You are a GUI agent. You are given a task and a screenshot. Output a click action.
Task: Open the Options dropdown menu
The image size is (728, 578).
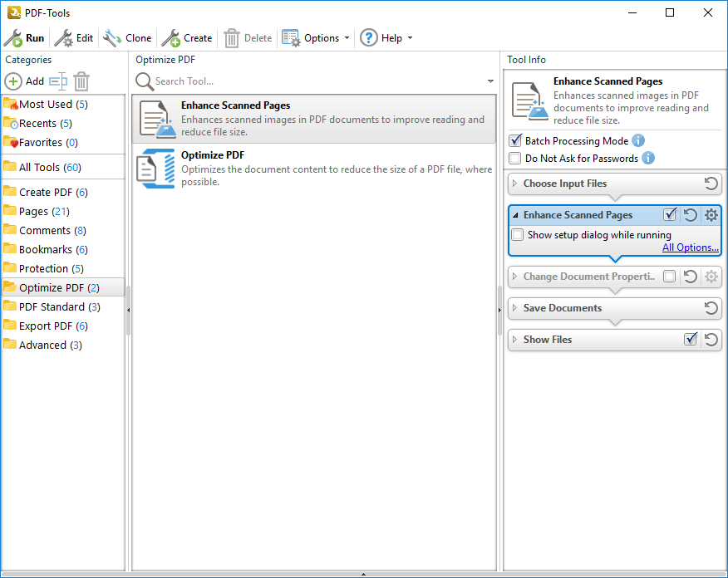pos(316,38)
